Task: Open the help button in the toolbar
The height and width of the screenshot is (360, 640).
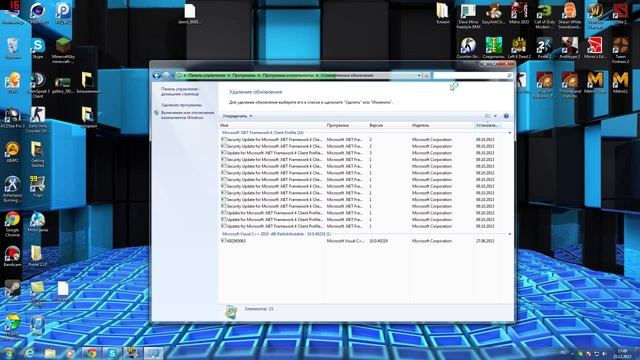Action: 506,116
